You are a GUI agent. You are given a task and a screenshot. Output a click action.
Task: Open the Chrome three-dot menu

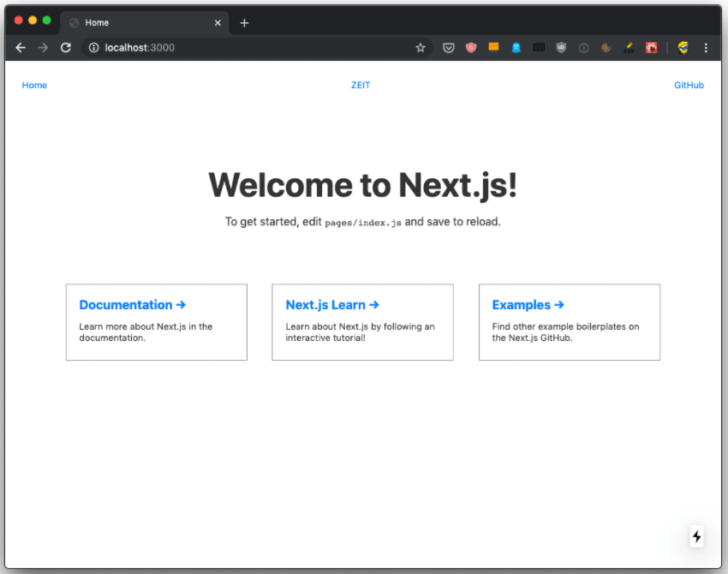(x=706, y=48)
